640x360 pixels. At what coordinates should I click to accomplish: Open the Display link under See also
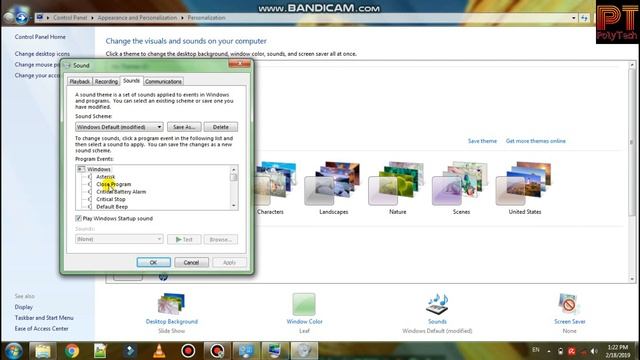[x=24, y=307]
